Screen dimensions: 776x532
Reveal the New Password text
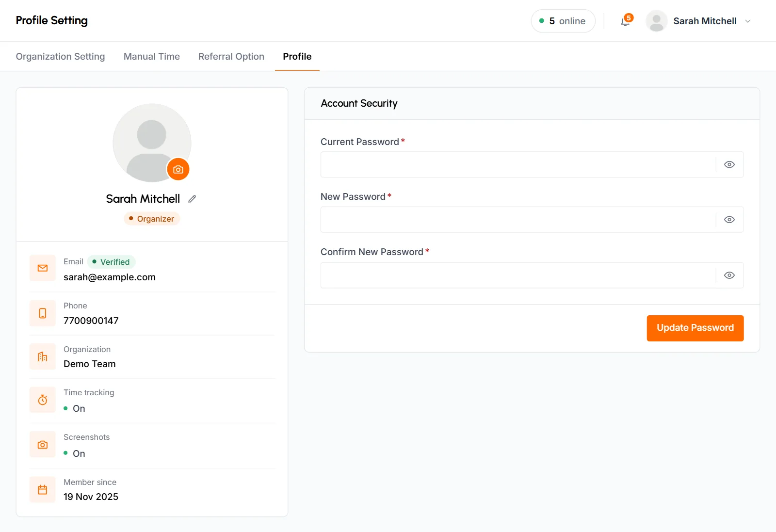click(729, 220)
